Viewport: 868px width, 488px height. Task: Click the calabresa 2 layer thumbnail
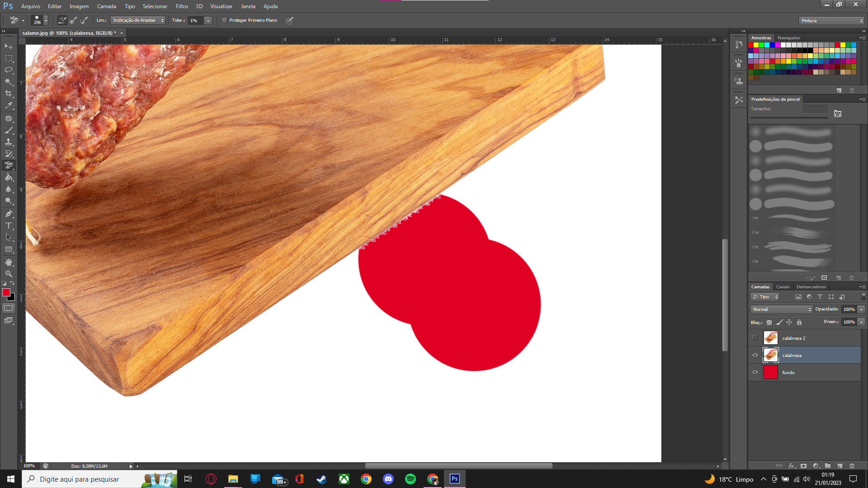point(771,338)
